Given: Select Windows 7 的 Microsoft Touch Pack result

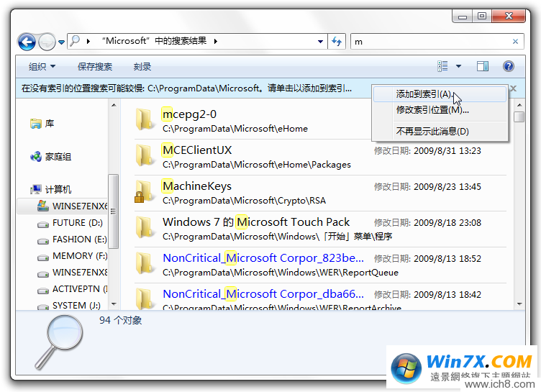Looking at the screenshot, I should click(256, 222).
